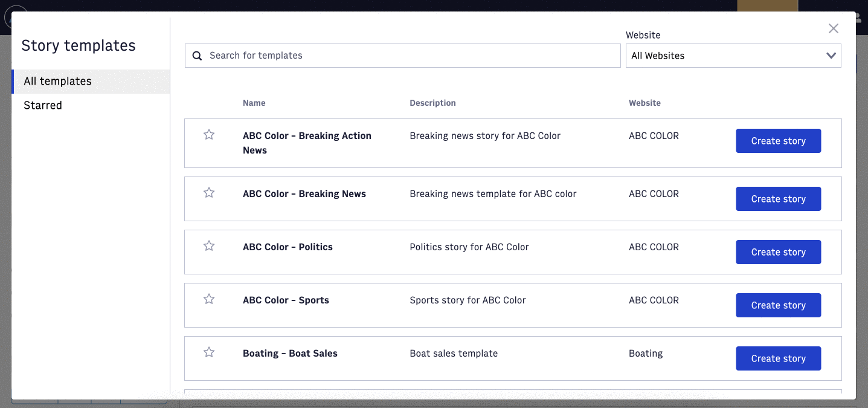Star the ABC Color – Politics template
The image size is (868, 408).
pyautogui.click(x=209, y=246)
